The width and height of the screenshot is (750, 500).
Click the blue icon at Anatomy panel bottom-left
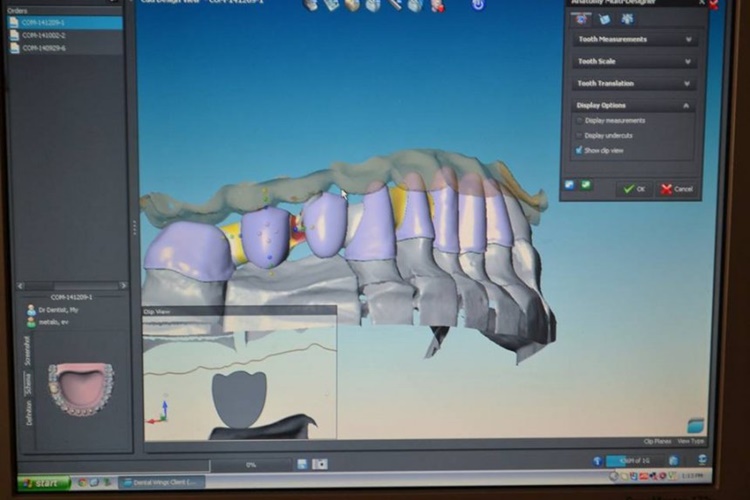click(x=570, y=184)
